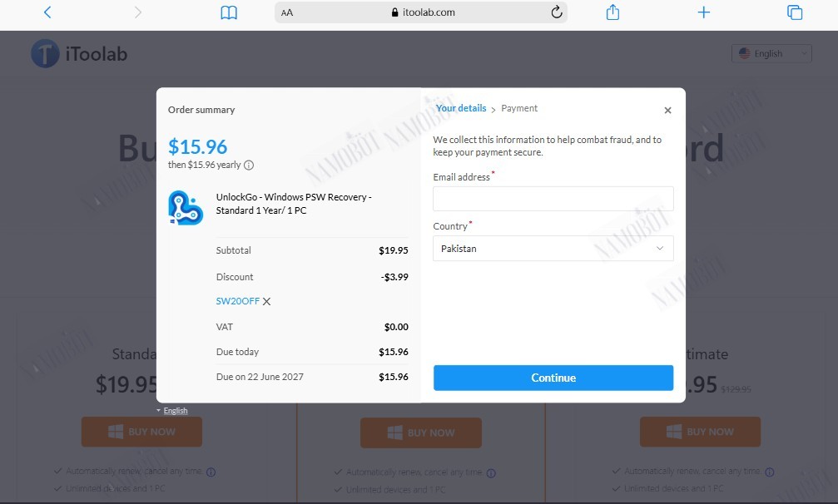Click the iToolab logo
Screen dimensions: 838x504
[79, 53]
